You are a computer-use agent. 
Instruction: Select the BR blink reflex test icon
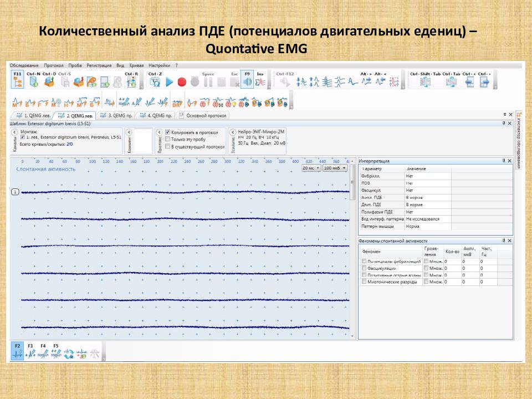[177, 102]
